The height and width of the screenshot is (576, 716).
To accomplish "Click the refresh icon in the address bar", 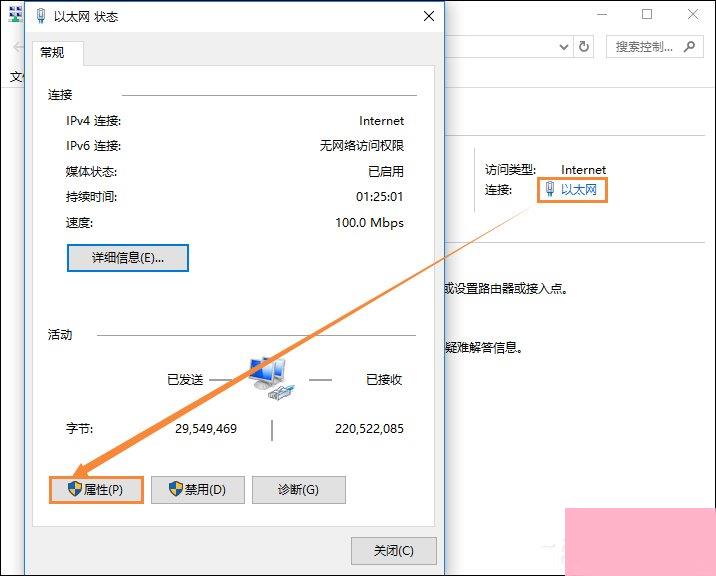I will click(584, 47).
